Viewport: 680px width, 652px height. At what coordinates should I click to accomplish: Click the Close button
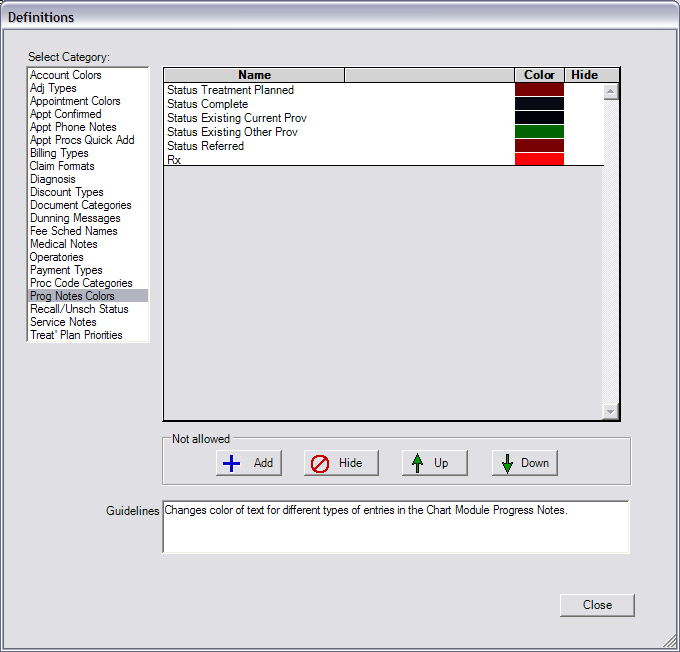tap(597, 605)
